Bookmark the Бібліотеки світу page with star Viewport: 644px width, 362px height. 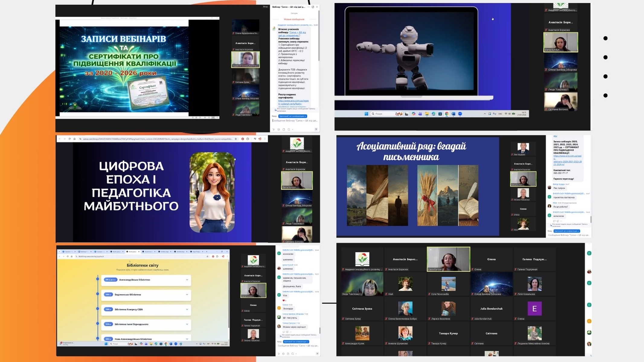[x=207, y=256]
